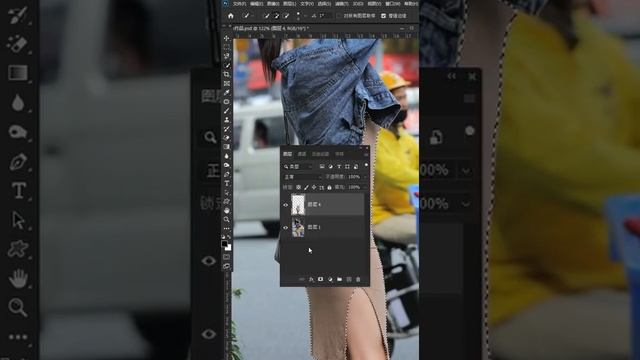Open the 选择(S) menu

[x=324, y=4]
